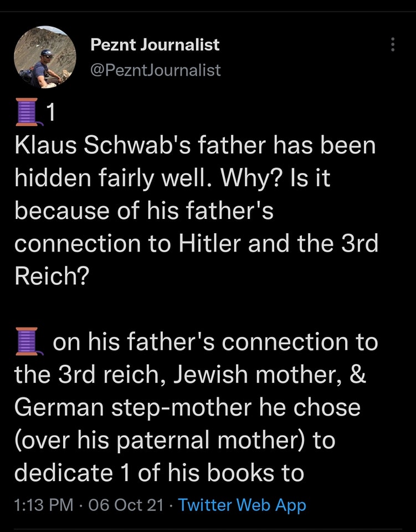
Task: Click the line "because of his father's"
Action: (x=144, y=211)
